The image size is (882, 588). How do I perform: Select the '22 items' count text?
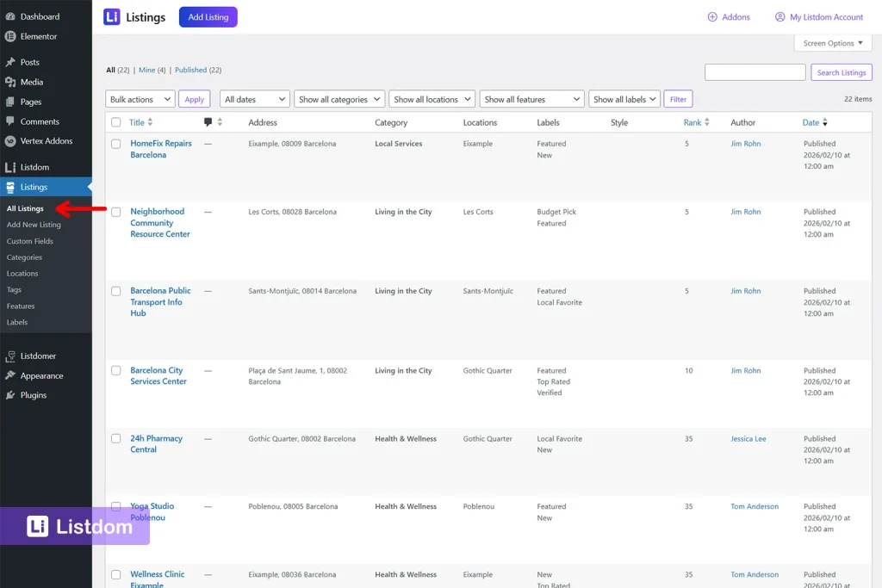858,99
